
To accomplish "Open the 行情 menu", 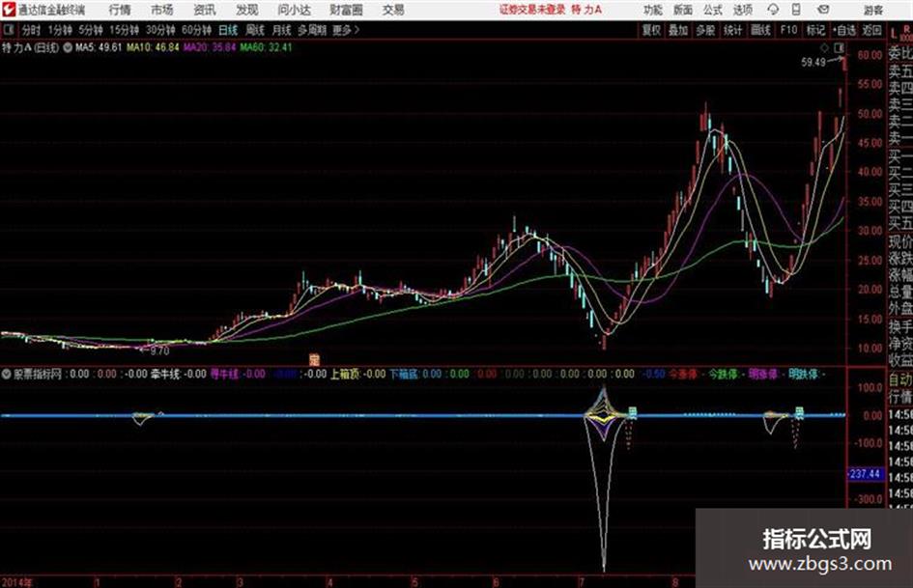I will [x=120, y=10].
